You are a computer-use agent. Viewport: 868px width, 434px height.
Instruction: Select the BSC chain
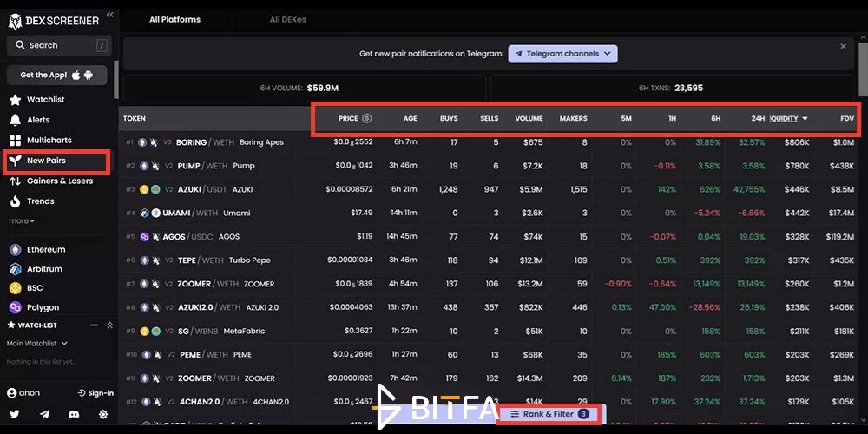(26, 288)
